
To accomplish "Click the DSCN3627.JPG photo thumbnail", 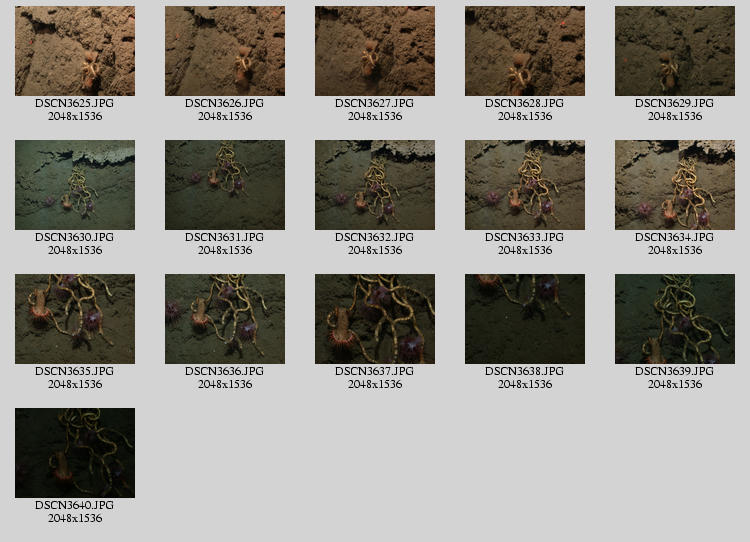I will pos(375,51).
